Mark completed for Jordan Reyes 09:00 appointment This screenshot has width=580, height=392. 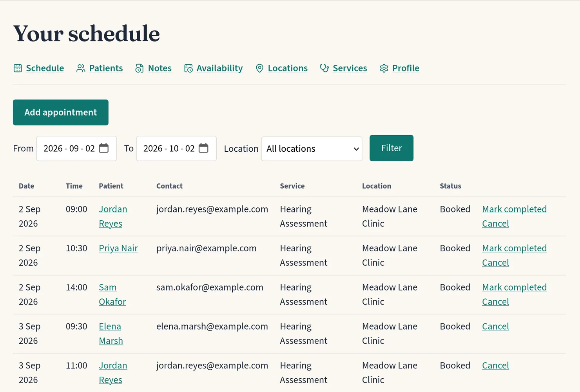point(514,209)
